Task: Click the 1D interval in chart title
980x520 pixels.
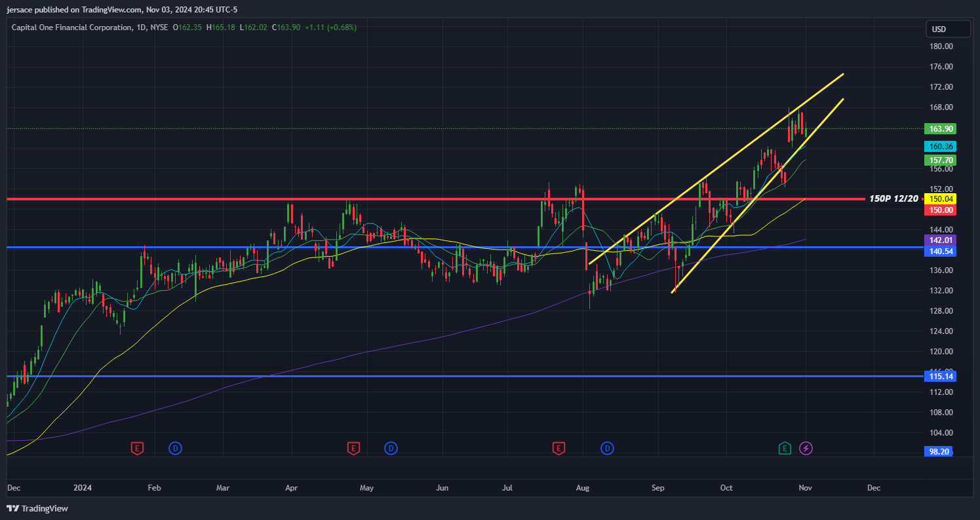Action: [x=140, y=28]
